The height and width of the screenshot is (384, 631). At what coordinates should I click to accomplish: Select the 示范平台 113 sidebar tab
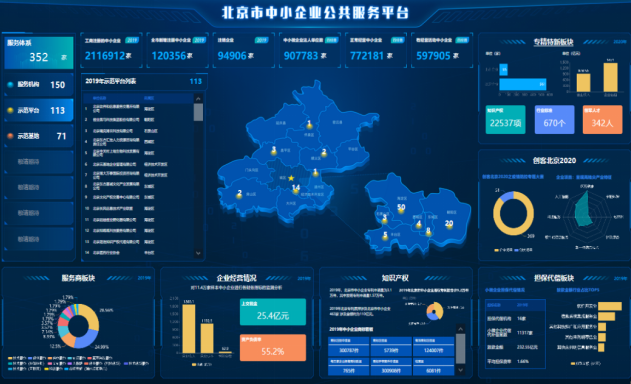point(39,110)
